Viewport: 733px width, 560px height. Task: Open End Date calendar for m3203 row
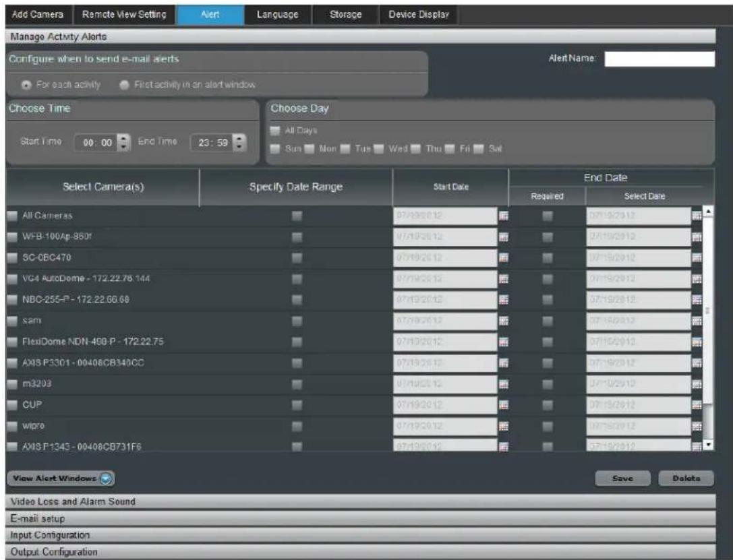coord(697,384)
